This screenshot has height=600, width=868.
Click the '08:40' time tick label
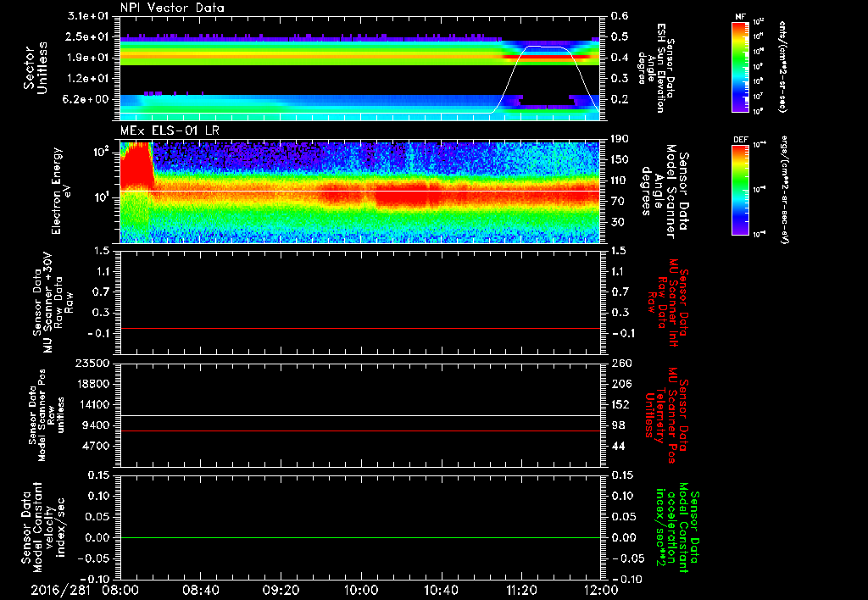200,590
